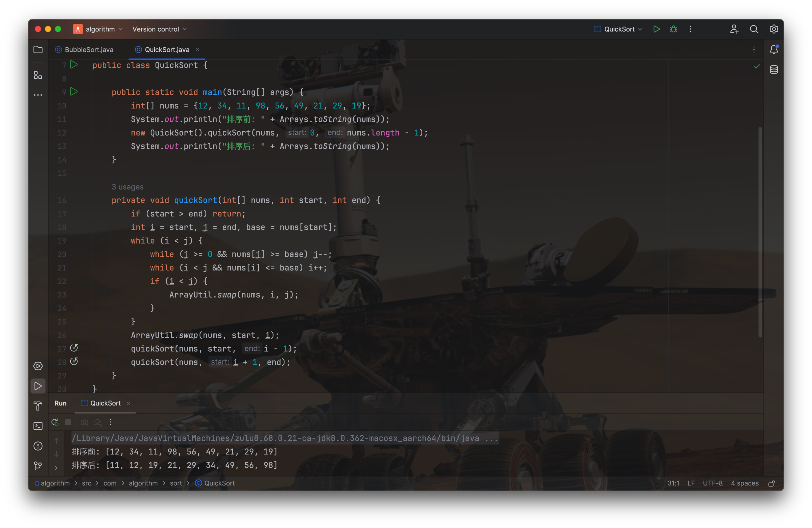This screenshot has height=528, width=812.
Task: Click the editor vertical scrollbar
Action: 760,232
